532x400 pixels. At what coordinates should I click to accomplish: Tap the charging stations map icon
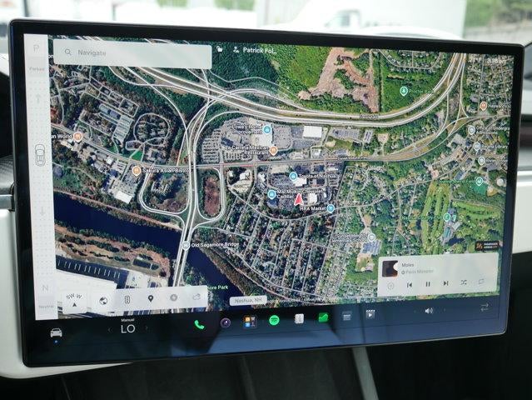coord(173,297)
